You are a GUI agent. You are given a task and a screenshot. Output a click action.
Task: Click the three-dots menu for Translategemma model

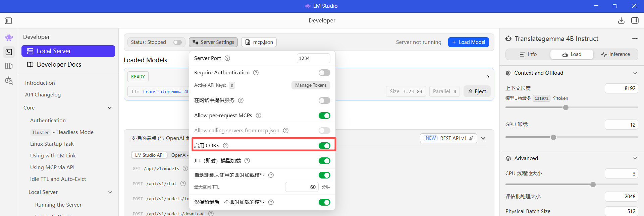[635, 39]
